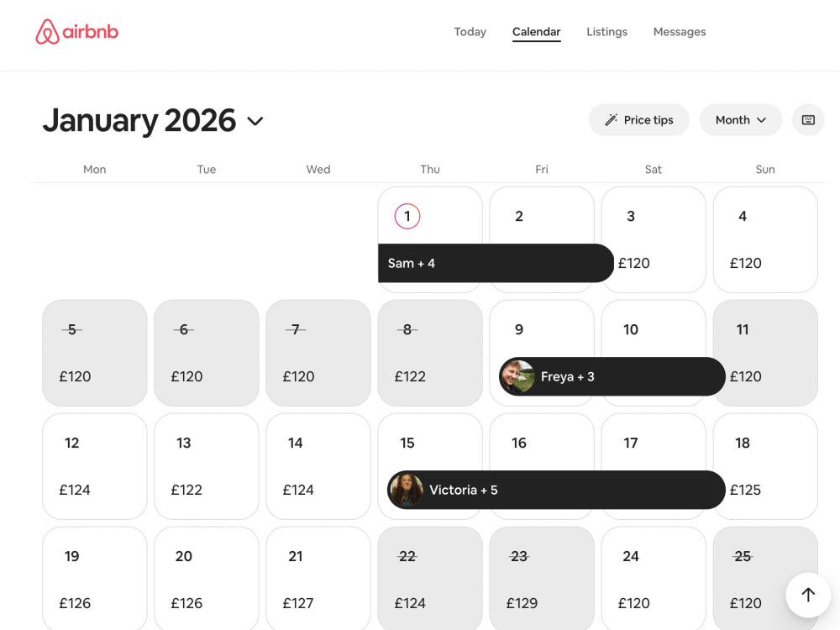Go to the Messages tab
This screenshot has width=840, height=630.
point(680,32)
